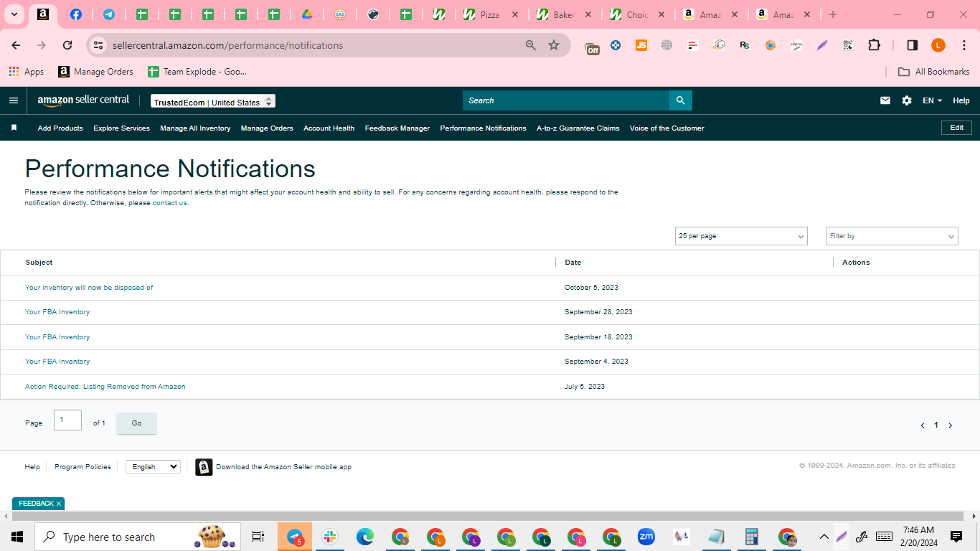Open the Windows notification center icon

click(x=956, y=537)
